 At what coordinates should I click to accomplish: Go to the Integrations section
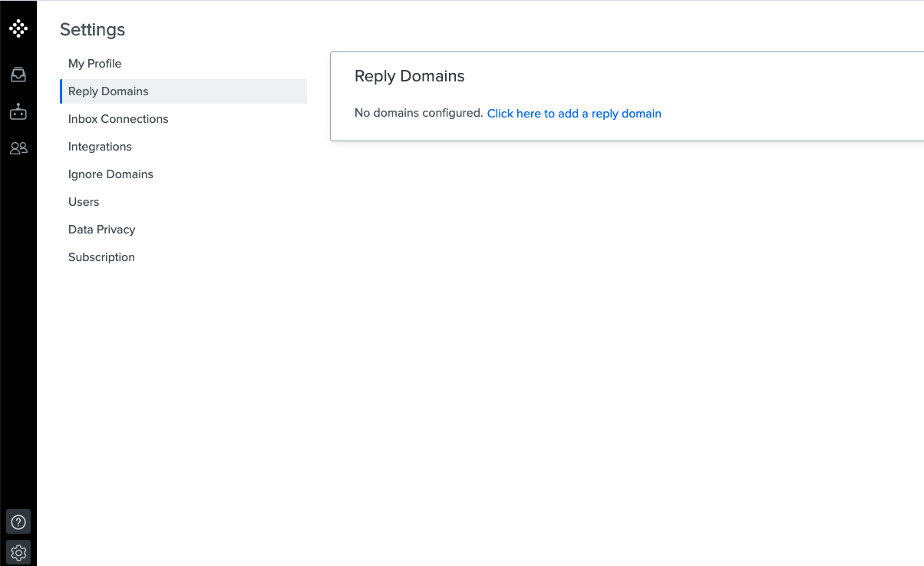click(100, 147)
